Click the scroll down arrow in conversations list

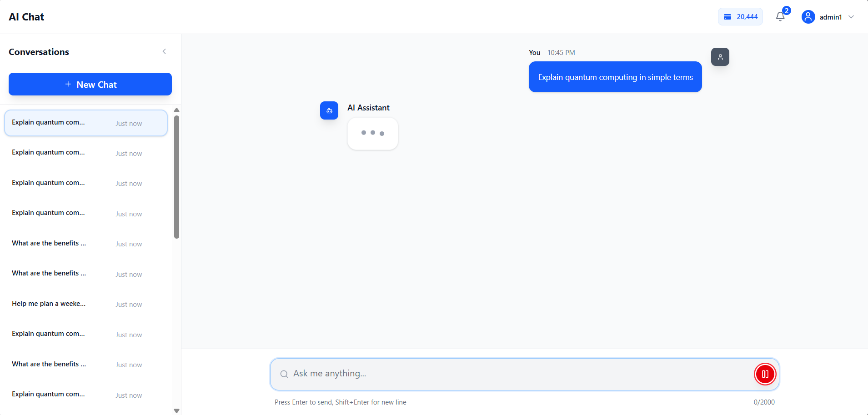(176, 410)
